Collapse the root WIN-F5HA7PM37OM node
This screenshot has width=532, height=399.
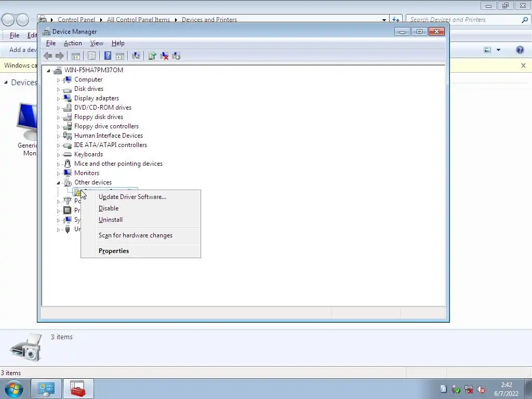[48, 71]
